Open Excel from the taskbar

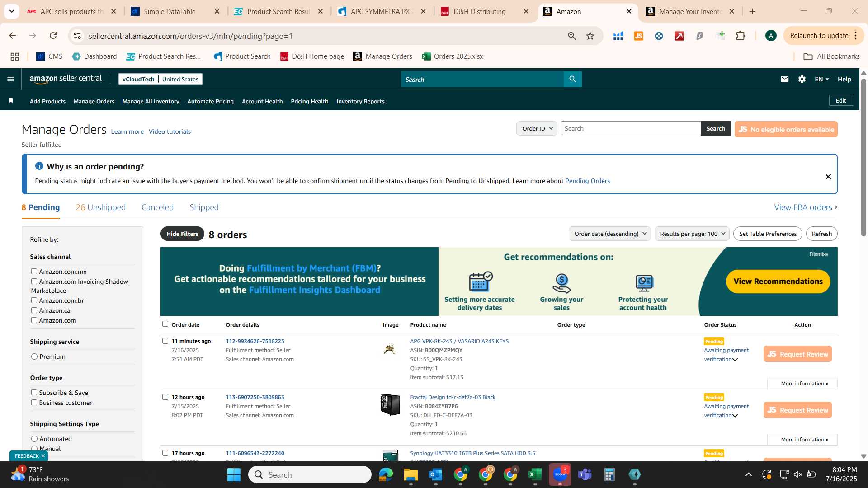click(x=535, y=474)
